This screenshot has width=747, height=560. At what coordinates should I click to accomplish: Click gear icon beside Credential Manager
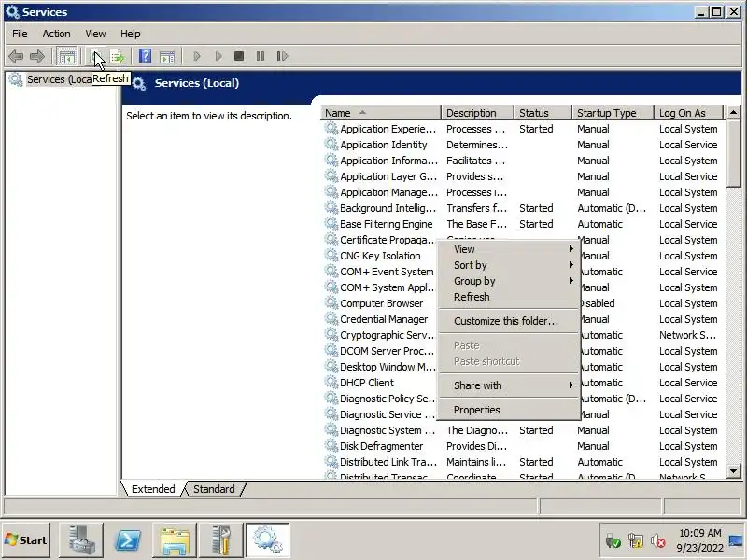[x=331, y=319]
